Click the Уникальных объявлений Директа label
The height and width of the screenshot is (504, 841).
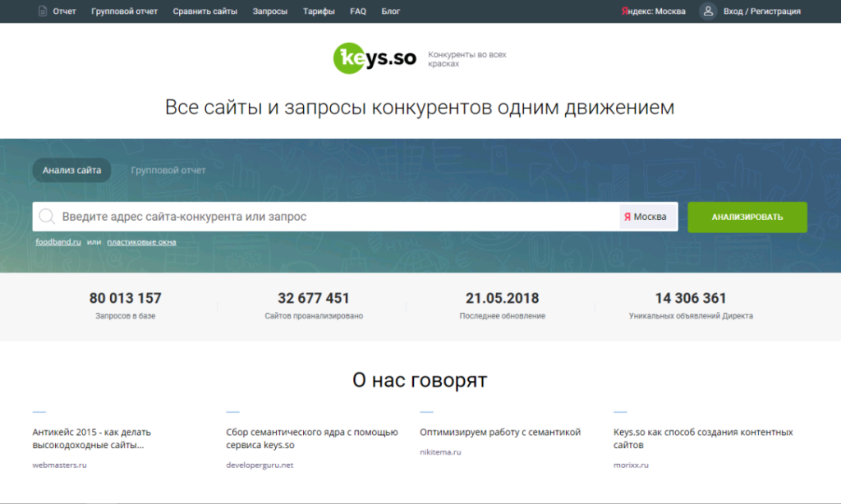tap(691, 316)
